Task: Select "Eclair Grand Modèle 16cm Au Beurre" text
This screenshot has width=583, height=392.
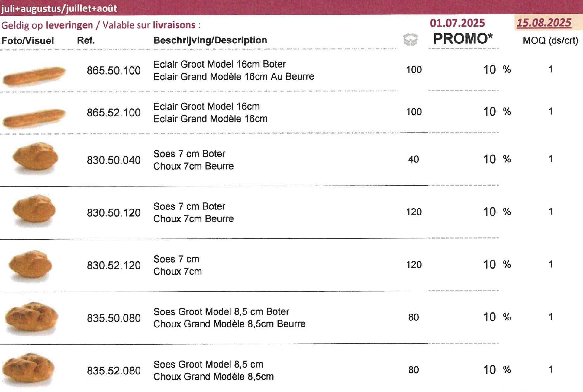Action: point(234,77)
